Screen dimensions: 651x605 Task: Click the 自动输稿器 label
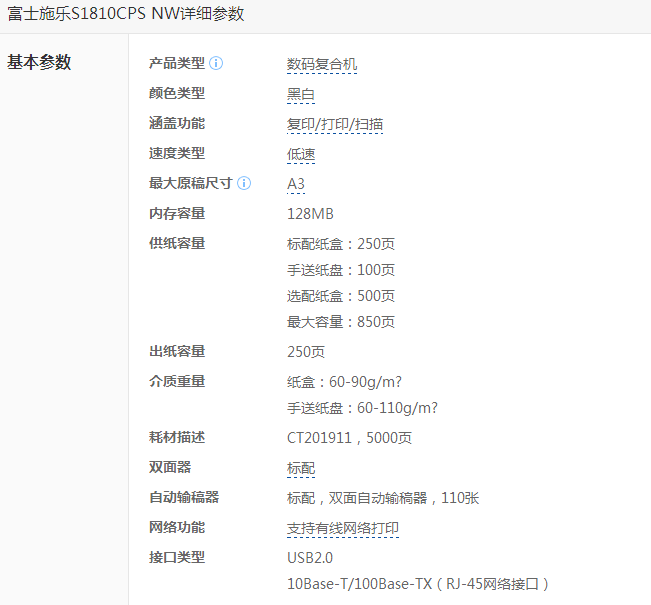click(x=184, y=497)
